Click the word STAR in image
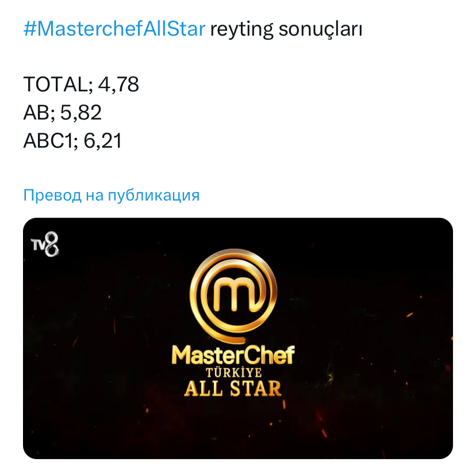Viewport: 476px width, 466px height. coord(256,388)
